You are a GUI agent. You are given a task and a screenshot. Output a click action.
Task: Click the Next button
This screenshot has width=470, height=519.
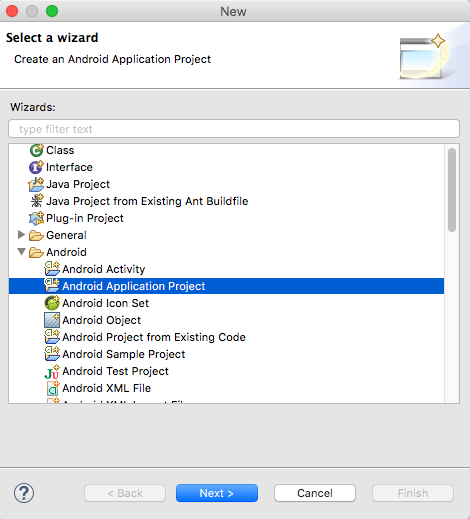coord(217,493)
